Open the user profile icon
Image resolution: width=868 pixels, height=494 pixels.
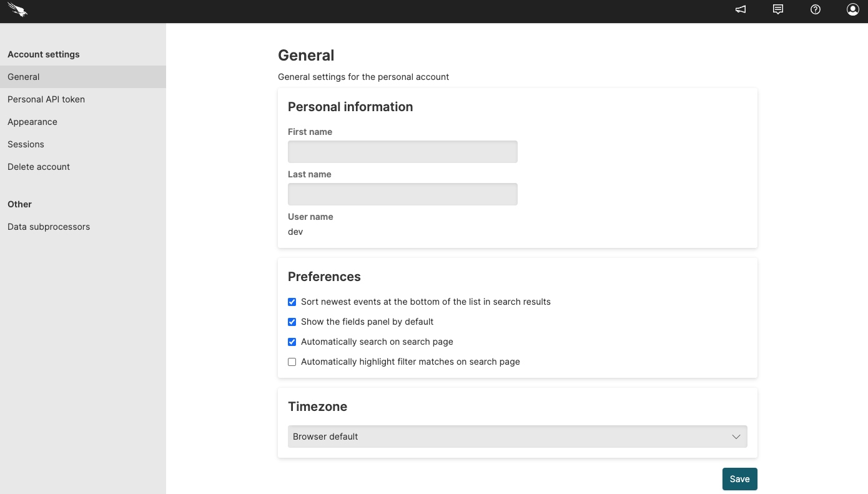[852, 9]
